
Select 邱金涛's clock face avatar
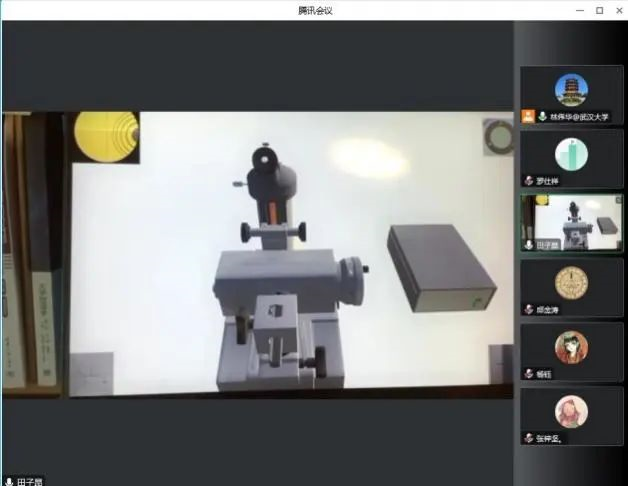click(571, 283)
